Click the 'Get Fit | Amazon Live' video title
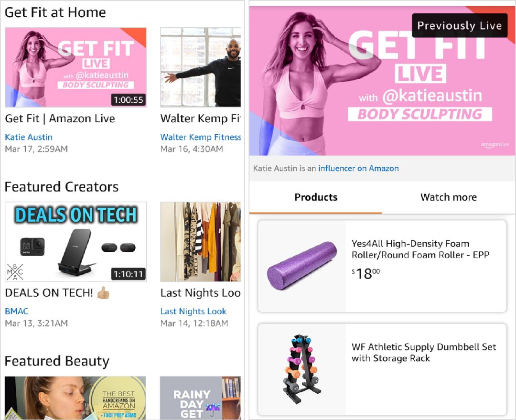Viewport: 516px width, 420px height. coord(60,118)
